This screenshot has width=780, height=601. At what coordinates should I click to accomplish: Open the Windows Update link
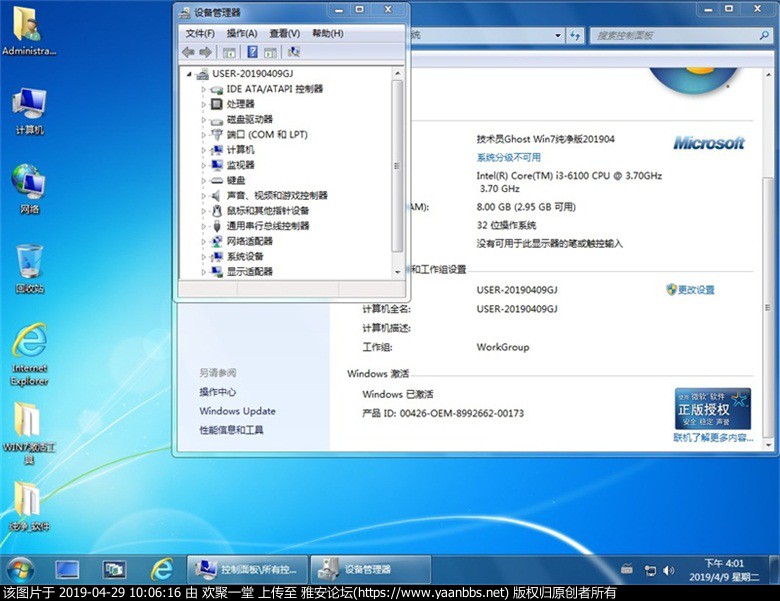tap(237, 411)
